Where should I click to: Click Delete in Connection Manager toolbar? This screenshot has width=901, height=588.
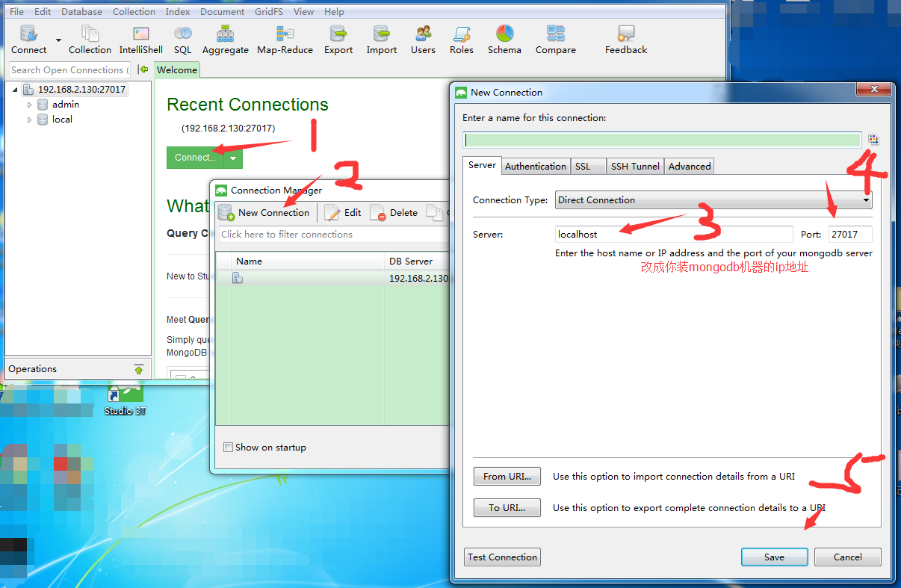[394, 213]
